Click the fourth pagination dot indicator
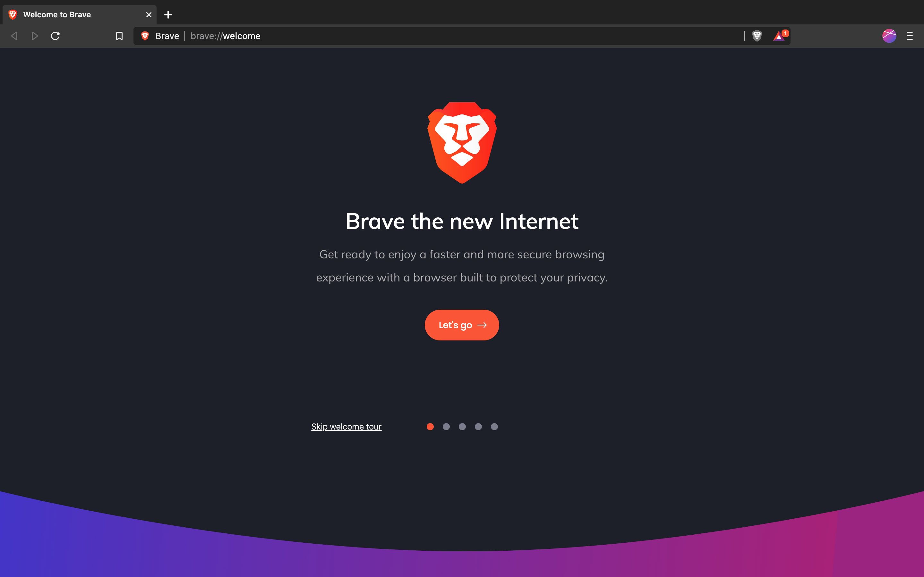Image resolution: width=924 pixels, height=577 pixels. point(478,426)
